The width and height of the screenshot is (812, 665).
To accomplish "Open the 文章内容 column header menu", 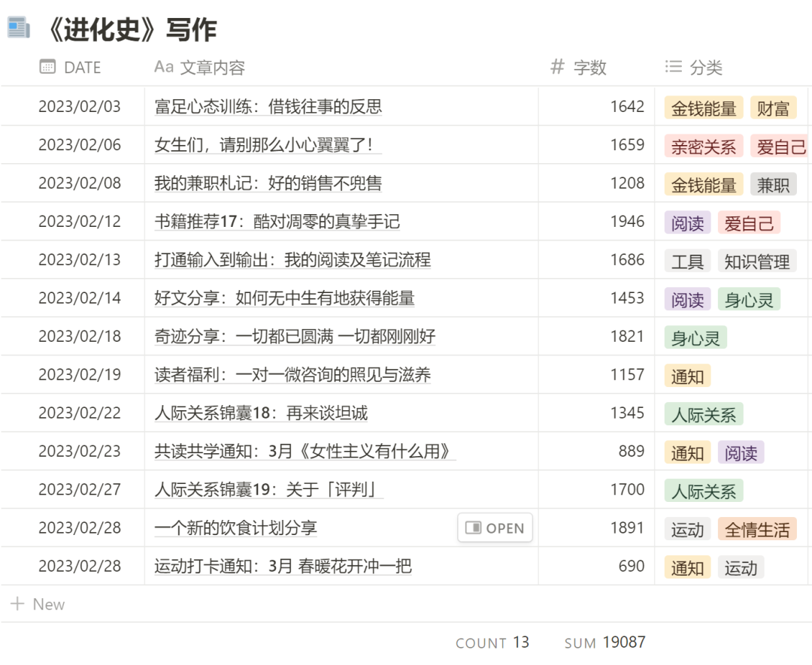I will point(199,68).
